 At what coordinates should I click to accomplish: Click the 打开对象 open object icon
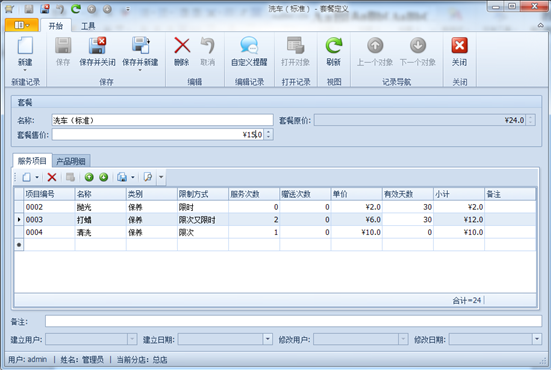[295, 46]
